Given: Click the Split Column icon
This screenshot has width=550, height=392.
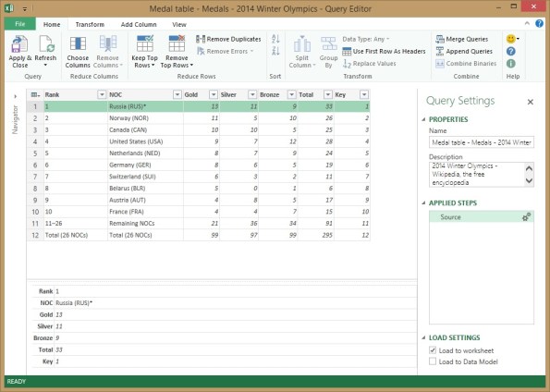Looking at the screenshot, I should (301, 44).
